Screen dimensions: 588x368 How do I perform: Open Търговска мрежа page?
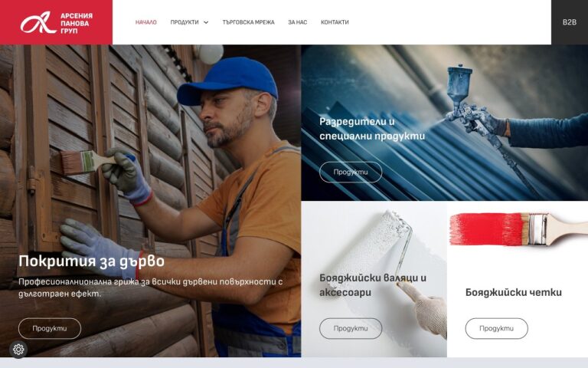tap(248, 22)
